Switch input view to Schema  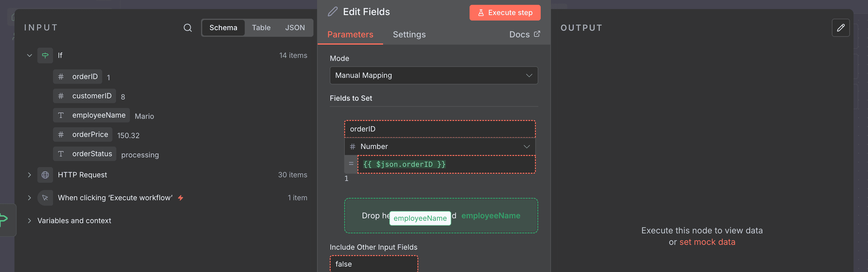223,28
